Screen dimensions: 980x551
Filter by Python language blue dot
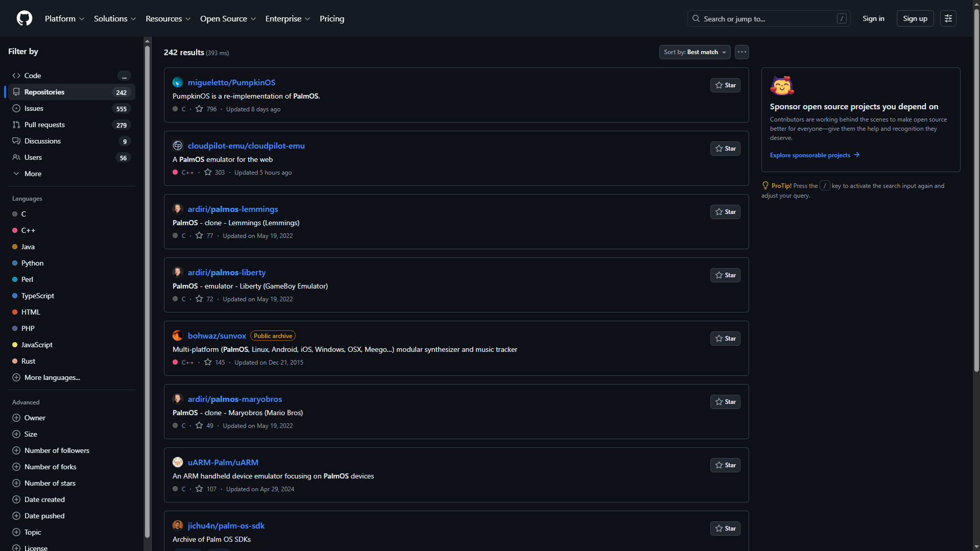click(x=15, y=263)
